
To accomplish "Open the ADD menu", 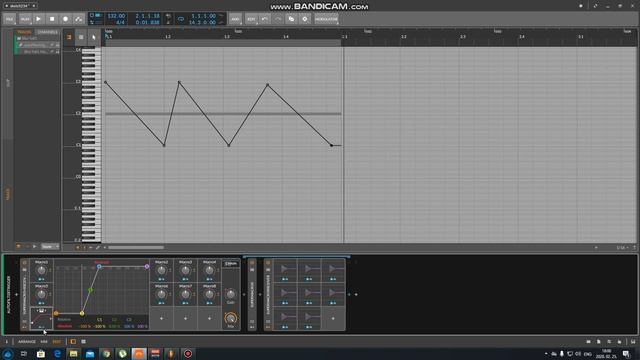I will click(235, 19).
